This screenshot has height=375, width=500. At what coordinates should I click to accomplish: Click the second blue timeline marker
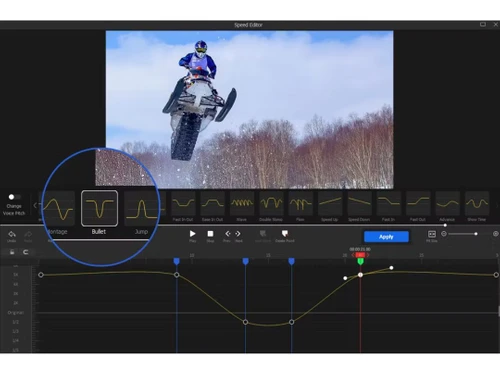(246, 261)
